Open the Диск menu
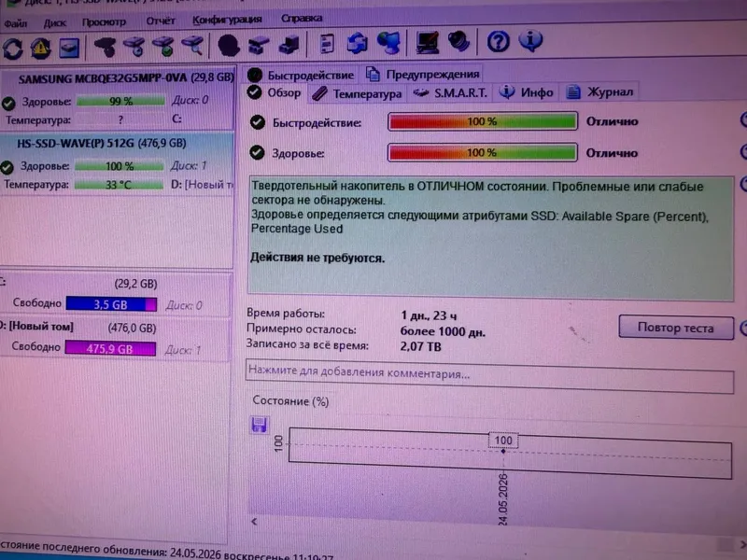 coord(55,22)
